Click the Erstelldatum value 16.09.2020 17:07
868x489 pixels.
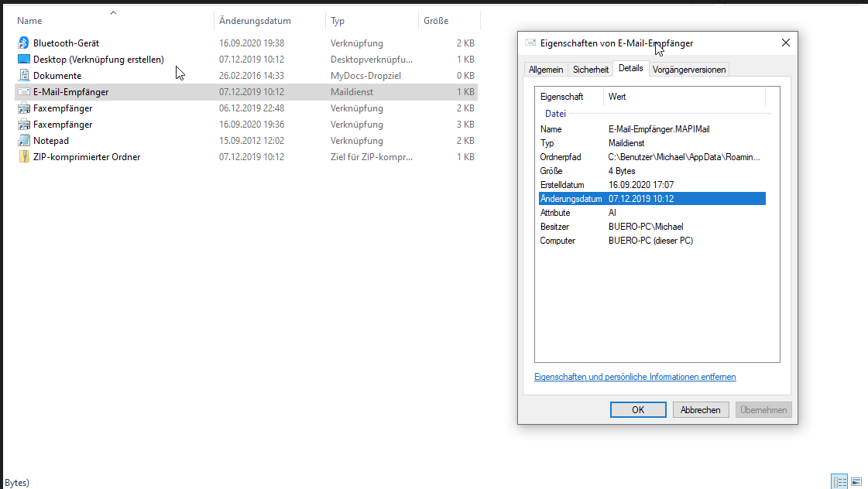coord(641,185)
